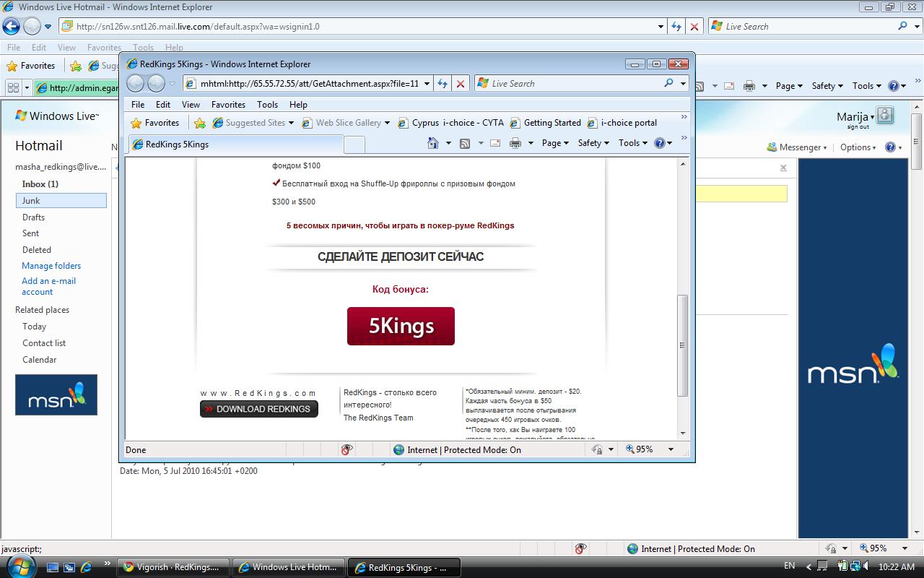Click Refresh next to the mhtml address bar
The width and height of the screenshot is (924, 578).
[443, 84]
